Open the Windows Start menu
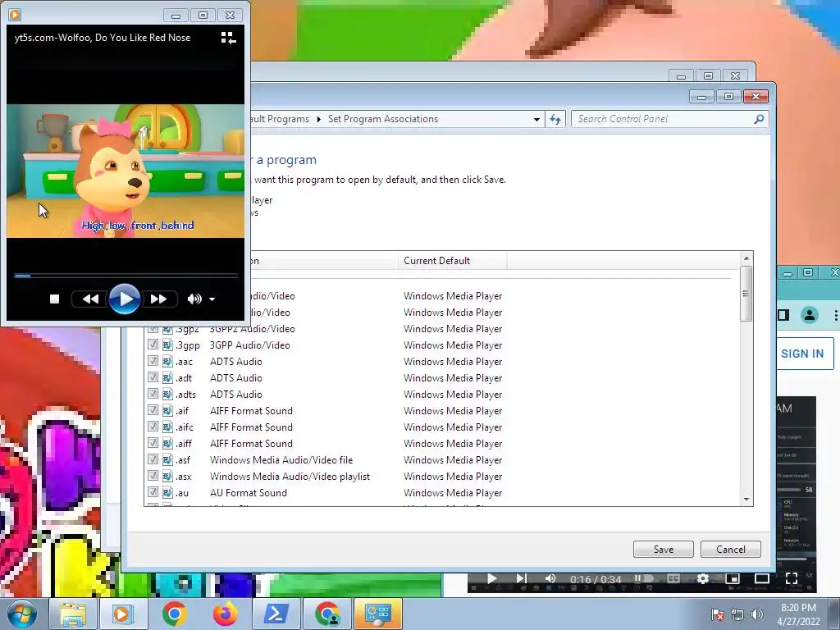 coord(22,614)
